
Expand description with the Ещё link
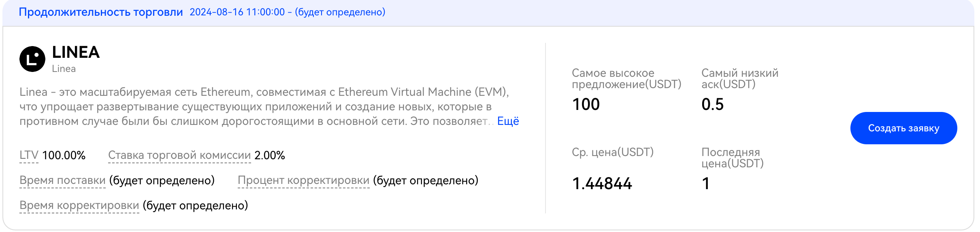pyautogui.click(x=508, y=121)
